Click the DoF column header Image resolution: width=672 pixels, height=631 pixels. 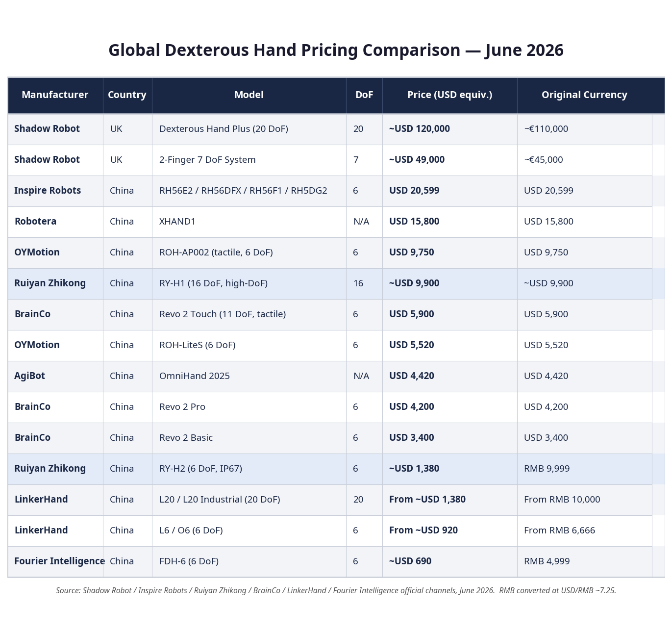tap(364, 95)
